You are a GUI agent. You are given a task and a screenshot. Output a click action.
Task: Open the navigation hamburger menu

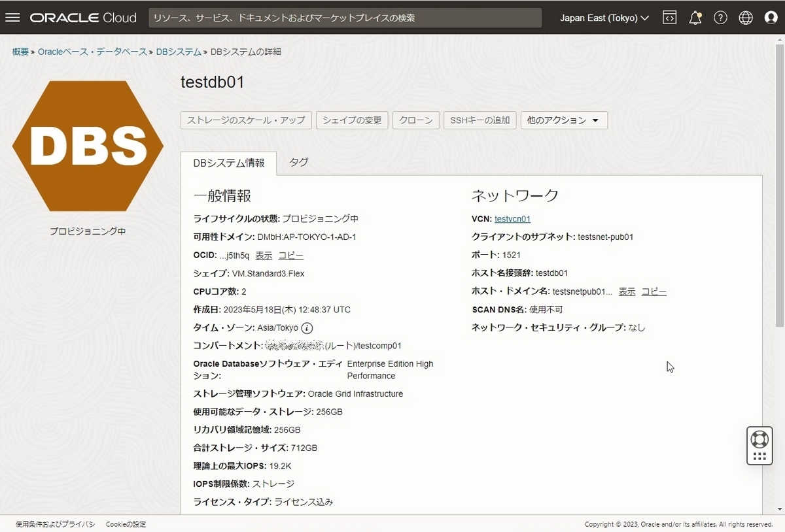pyautogui.click(x=13, y=18)
